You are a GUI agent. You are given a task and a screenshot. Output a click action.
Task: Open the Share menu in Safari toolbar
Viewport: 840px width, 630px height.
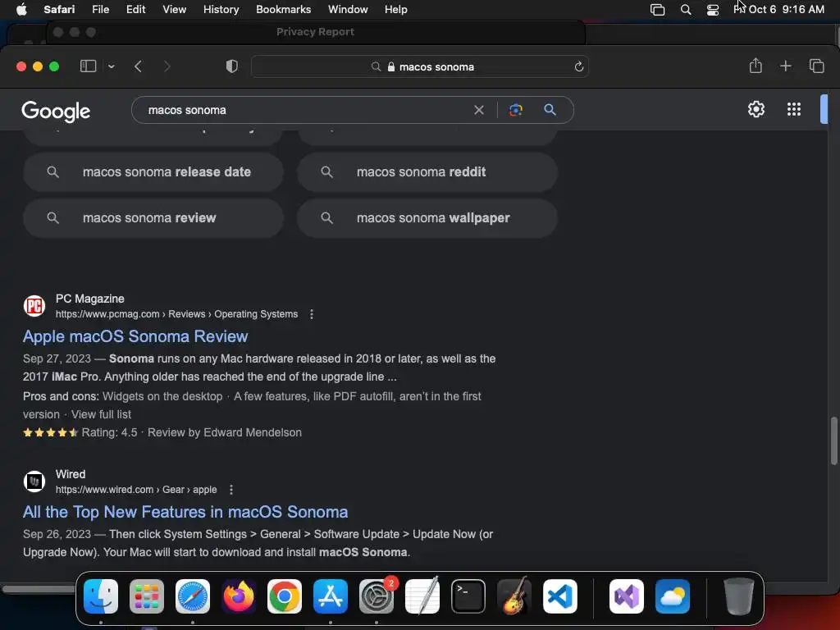756,66
